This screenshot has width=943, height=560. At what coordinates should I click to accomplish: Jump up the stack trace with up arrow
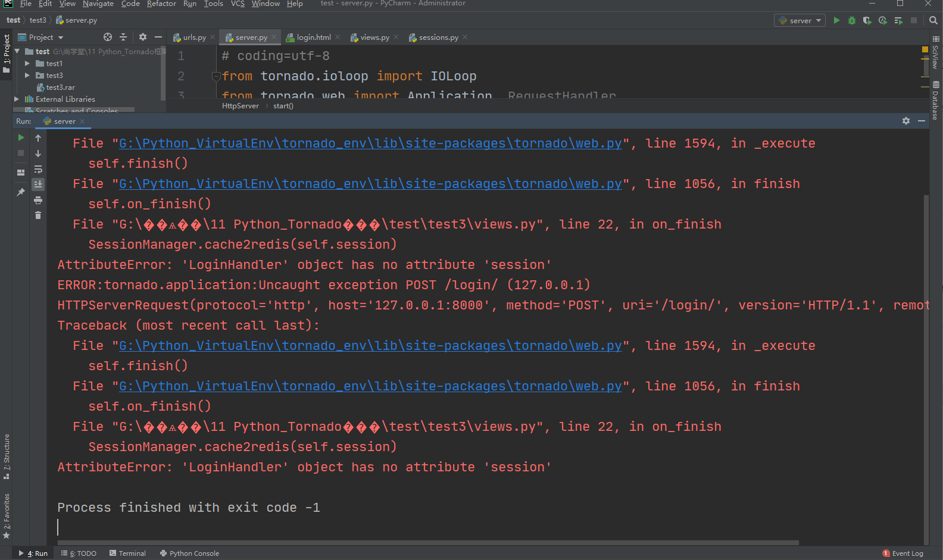(x=38, y=138)
